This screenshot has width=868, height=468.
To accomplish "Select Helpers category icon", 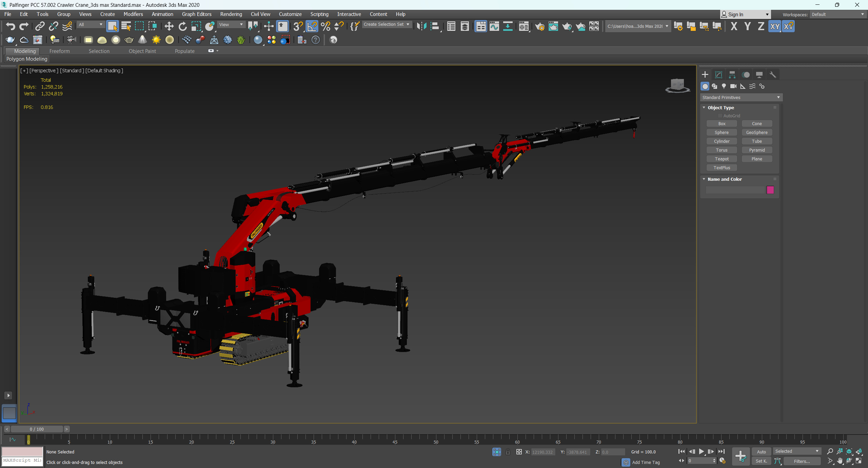I will click(x=743, y=86).
